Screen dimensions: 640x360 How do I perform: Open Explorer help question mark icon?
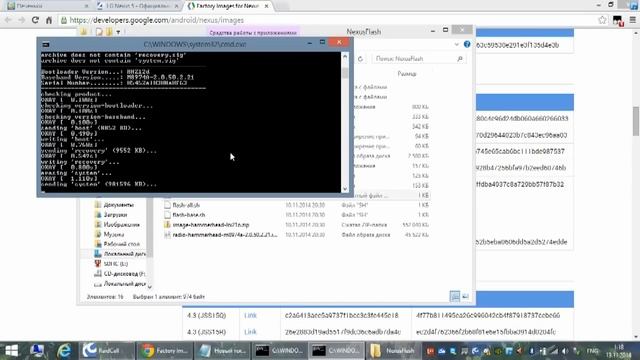tap(467, 44)
